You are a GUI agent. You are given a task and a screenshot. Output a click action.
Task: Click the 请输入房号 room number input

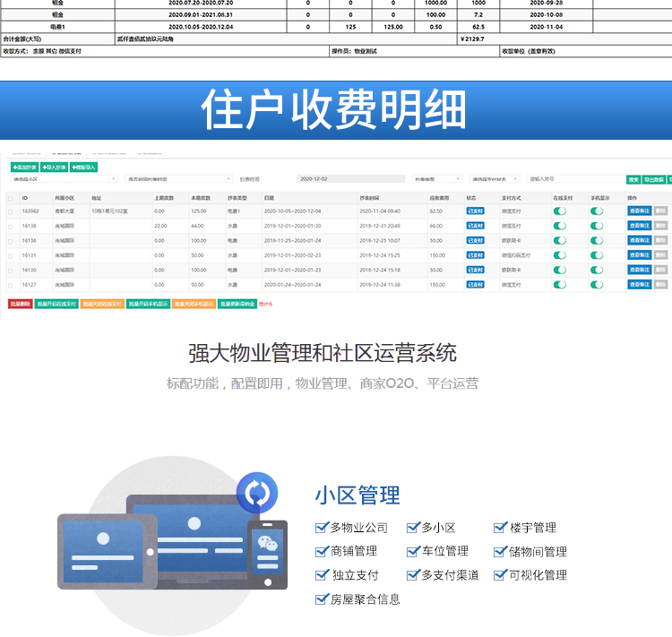click(x=573, y=179)
